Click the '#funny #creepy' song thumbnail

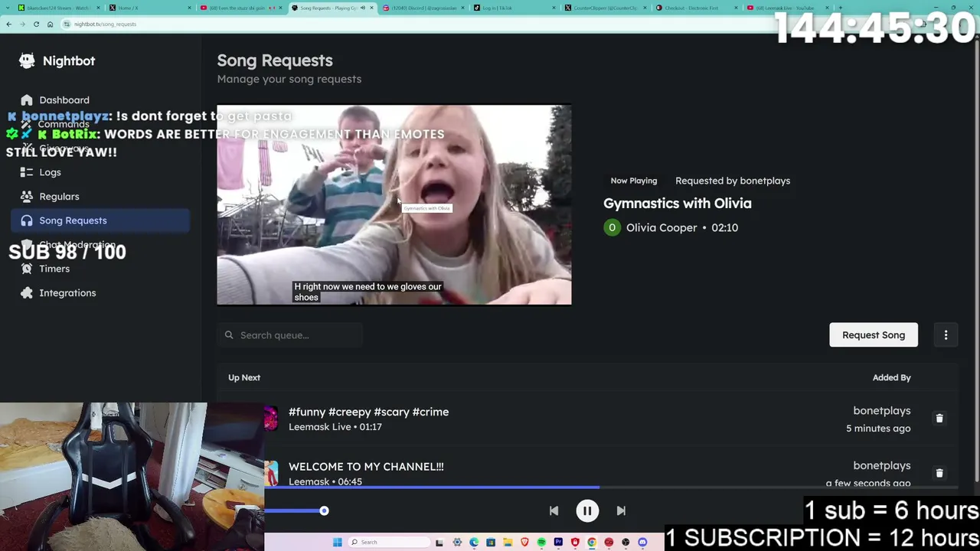pyautogui.click(x=271, y=419)
